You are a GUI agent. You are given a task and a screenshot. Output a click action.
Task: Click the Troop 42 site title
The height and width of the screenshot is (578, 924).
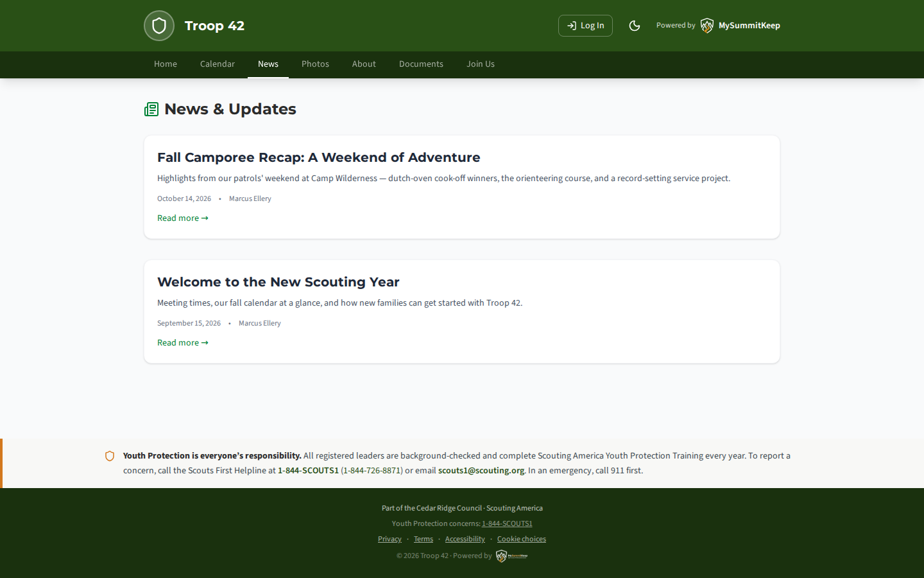pos(214,26)
